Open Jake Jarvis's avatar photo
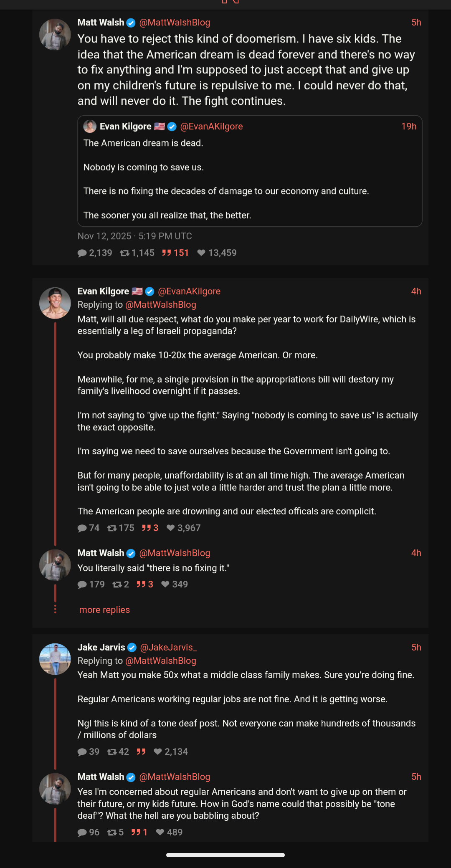This screenshot has height=868, width=451. coord(55,659)
